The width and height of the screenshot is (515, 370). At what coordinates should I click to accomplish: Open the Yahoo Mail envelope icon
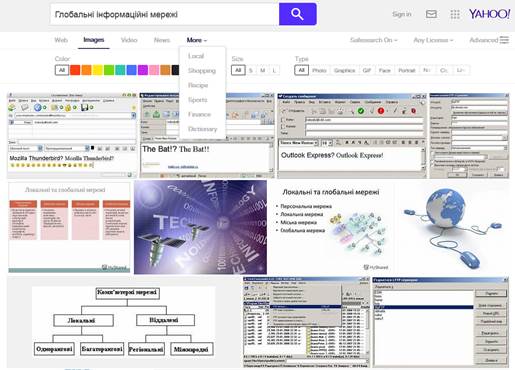[x=431, y=14]
